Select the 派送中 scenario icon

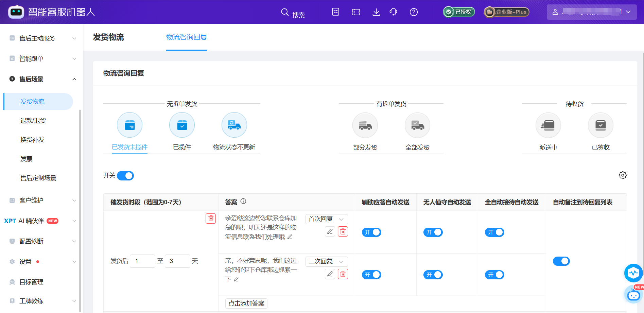click(x=548, y=125)
